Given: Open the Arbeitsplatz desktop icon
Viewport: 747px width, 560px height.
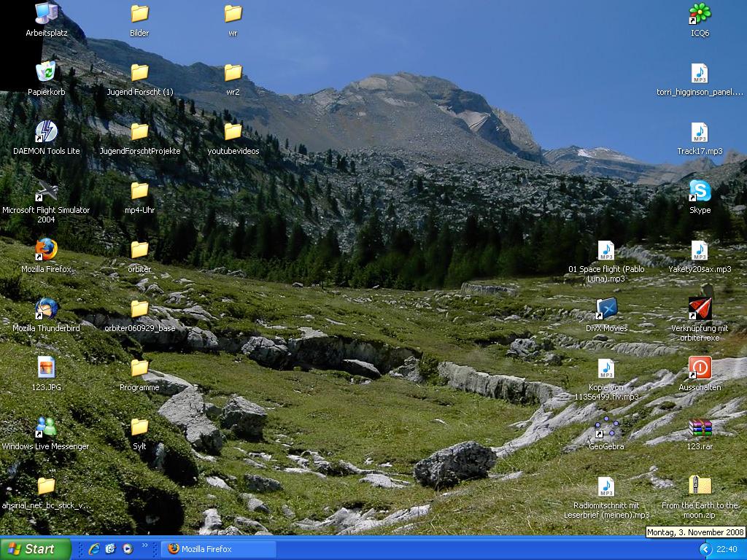Looking at the screenshot, I should [45, 14].
